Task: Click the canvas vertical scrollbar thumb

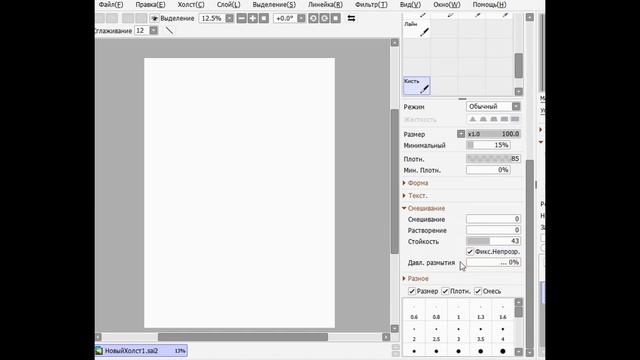Action: point(394,181)
